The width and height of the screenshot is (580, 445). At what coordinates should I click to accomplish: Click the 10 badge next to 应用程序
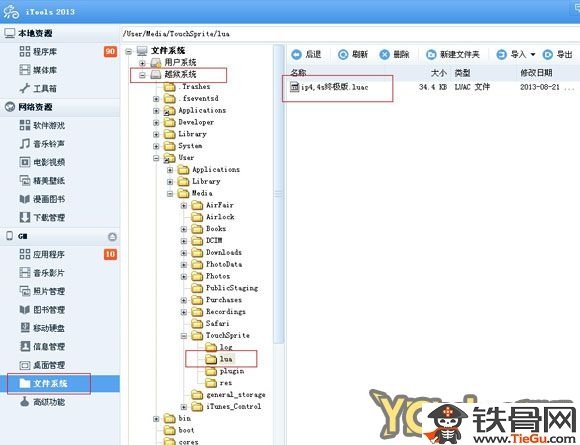110,254
